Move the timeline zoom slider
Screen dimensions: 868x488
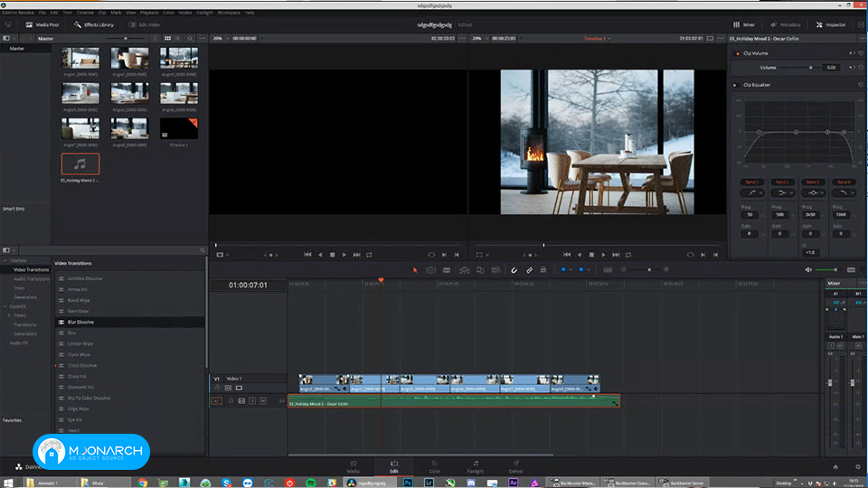click(649, 270)
